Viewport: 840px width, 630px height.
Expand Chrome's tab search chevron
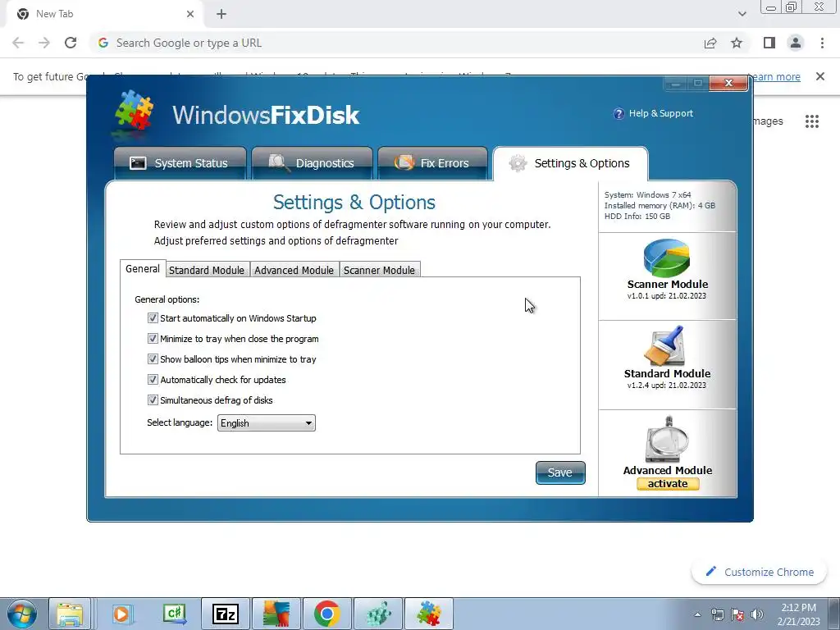742,14
